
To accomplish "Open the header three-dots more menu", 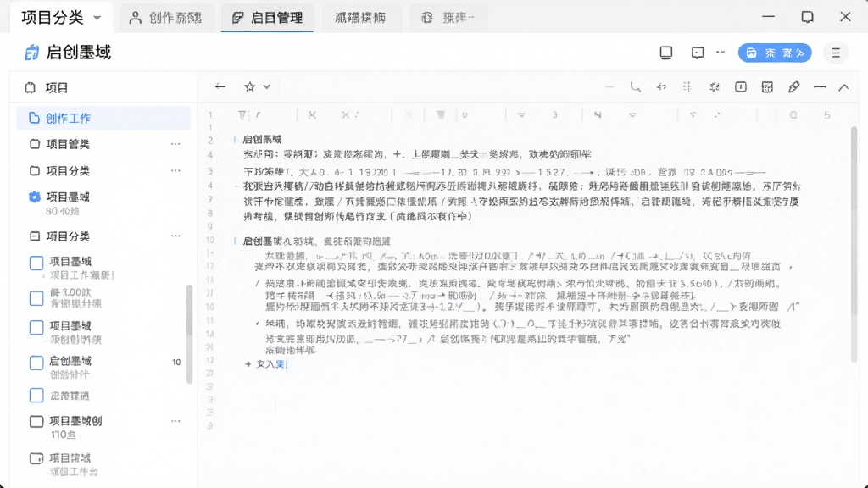I will 721,53.
